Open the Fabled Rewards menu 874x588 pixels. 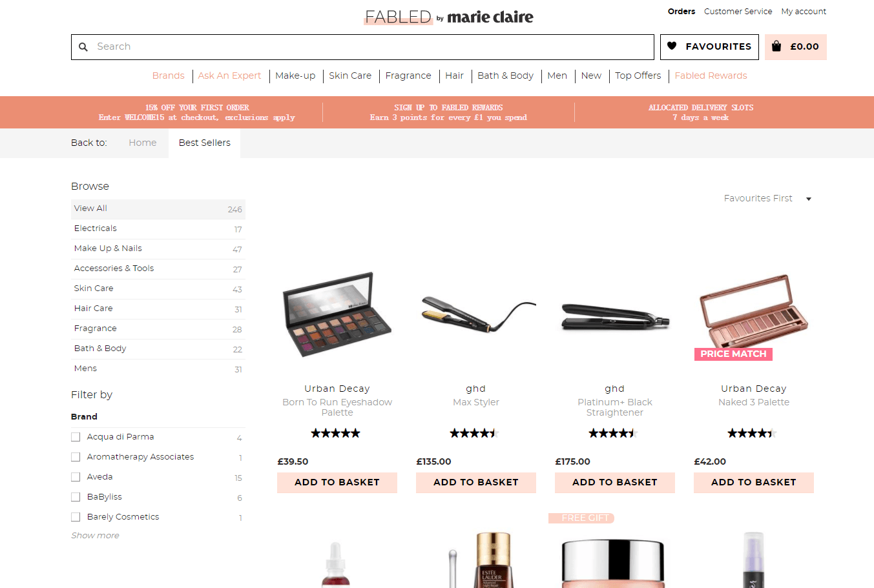pos(711,76)
